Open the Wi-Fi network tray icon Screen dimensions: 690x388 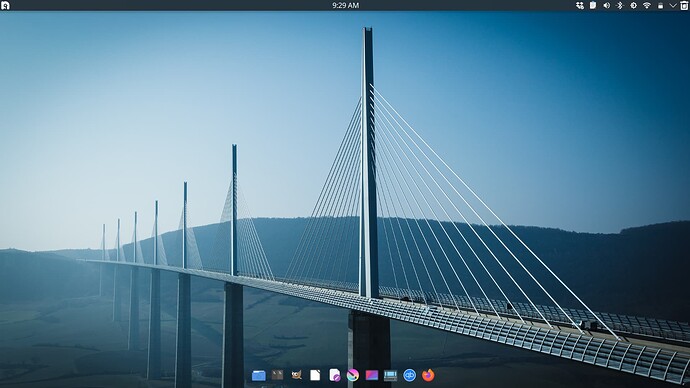(x=646, y=5)
